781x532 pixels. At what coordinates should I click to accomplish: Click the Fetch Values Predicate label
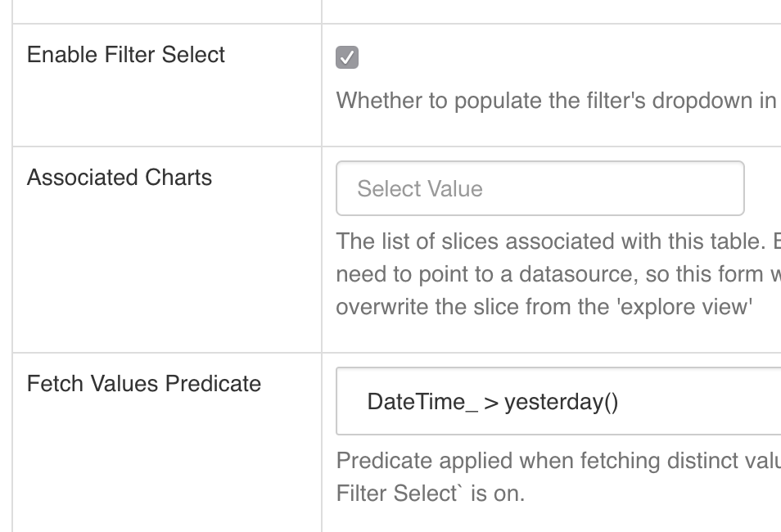point(144,383)
